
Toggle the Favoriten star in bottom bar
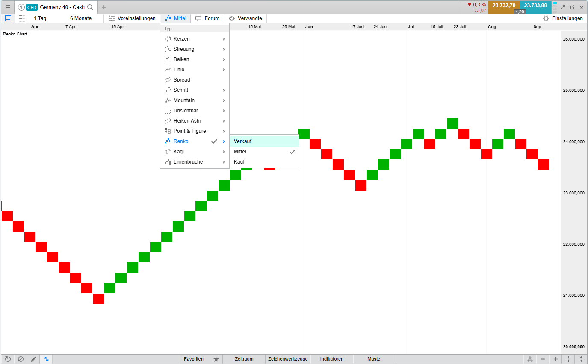[x=216, y=359]
